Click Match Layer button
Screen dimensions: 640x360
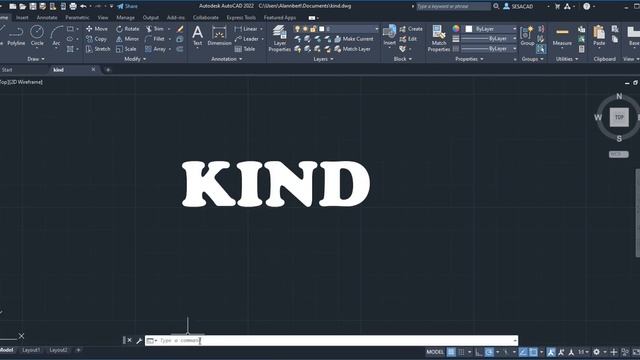[x=352, y=49]
